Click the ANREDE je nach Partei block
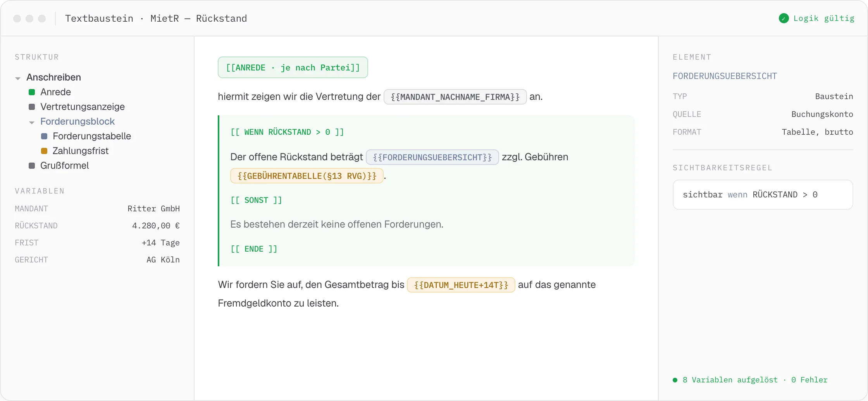 coord(293,68)
